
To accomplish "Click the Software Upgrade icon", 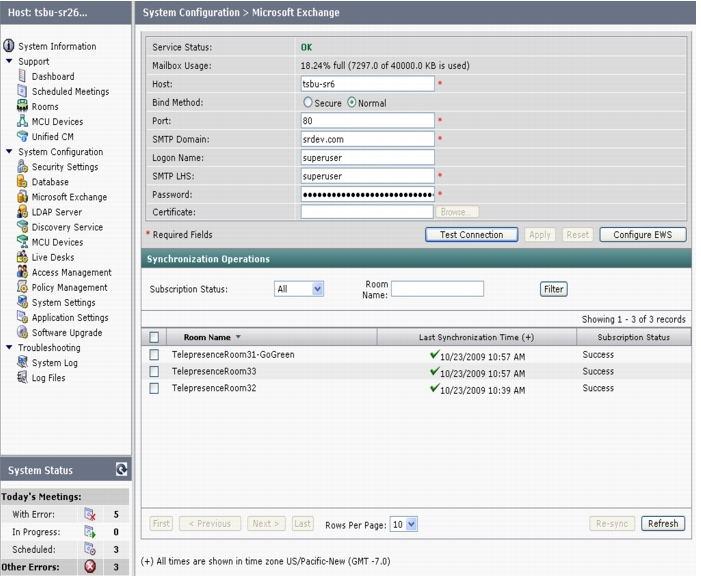I will (22, 332).
